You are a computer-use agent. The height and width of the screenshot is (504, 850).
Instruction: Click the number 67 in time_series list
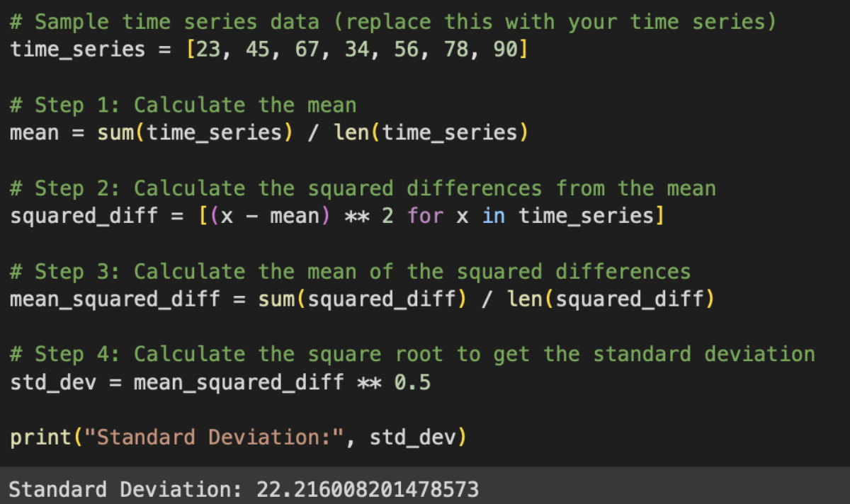pyautogui.click(x=306, y=50)
